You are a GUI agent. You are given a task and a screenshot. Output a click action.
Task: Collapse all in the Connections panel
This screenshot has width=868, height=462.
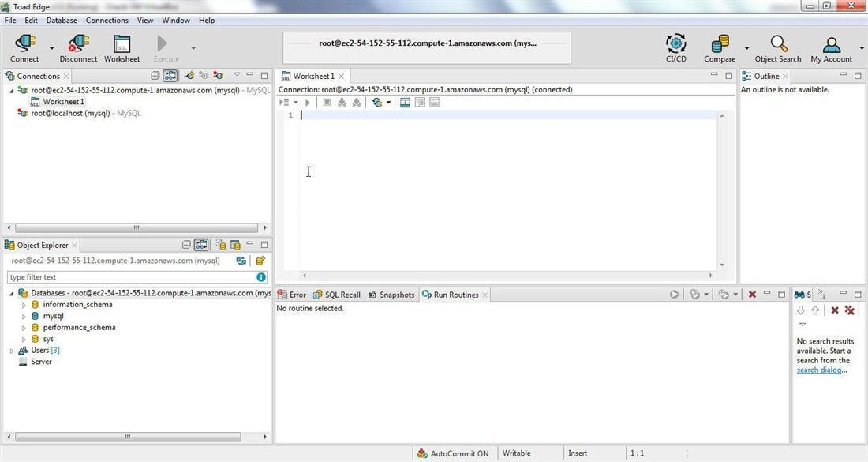click(155, 75)
